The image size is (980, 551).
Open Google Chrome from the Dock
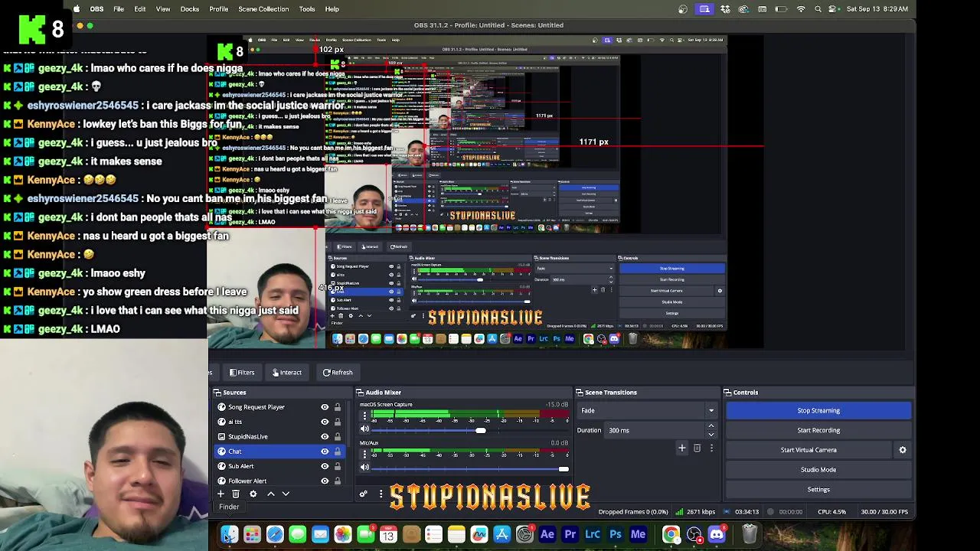(x=671, y=534)
